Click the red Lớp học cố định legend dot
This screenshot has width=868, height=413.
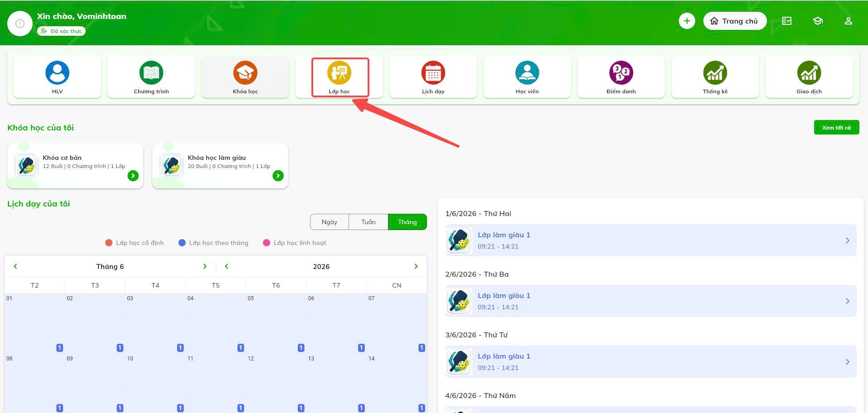(x=109, y=243)
